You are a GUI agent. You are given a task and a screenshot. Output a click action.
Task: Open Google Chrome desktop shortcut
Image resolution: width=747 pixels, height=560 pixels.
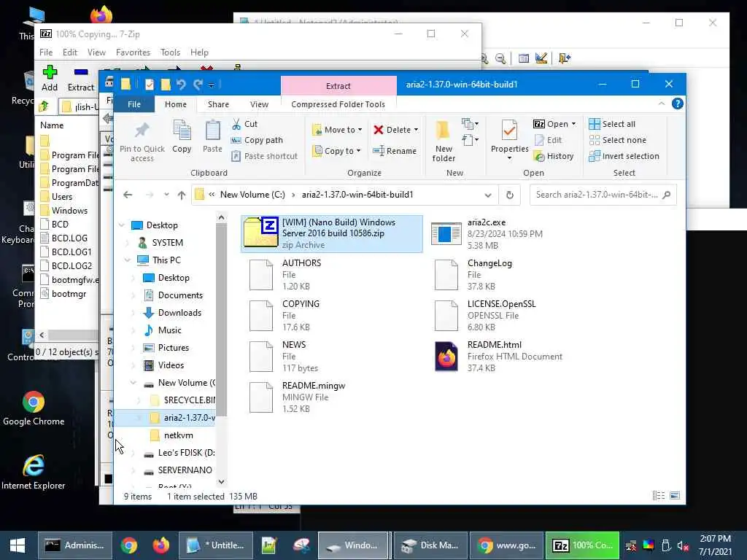[x=34, y=408]
